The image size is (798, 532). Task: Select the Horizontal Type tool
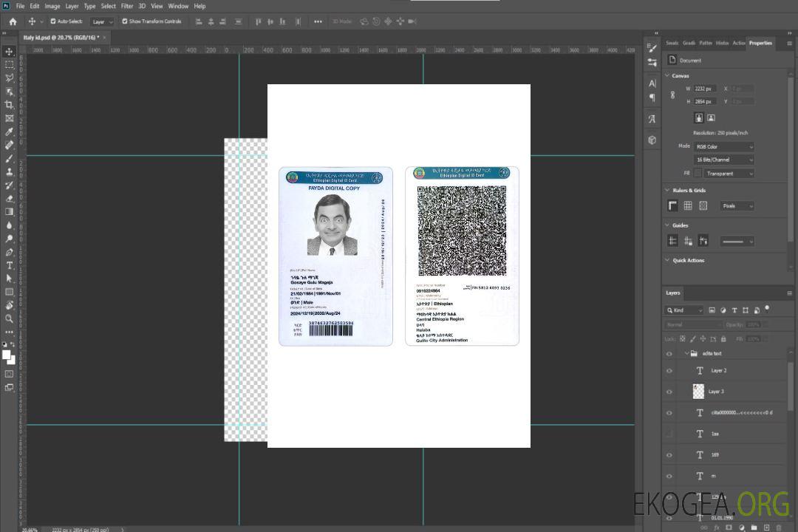pyautogui.click(x=10, y=265)
